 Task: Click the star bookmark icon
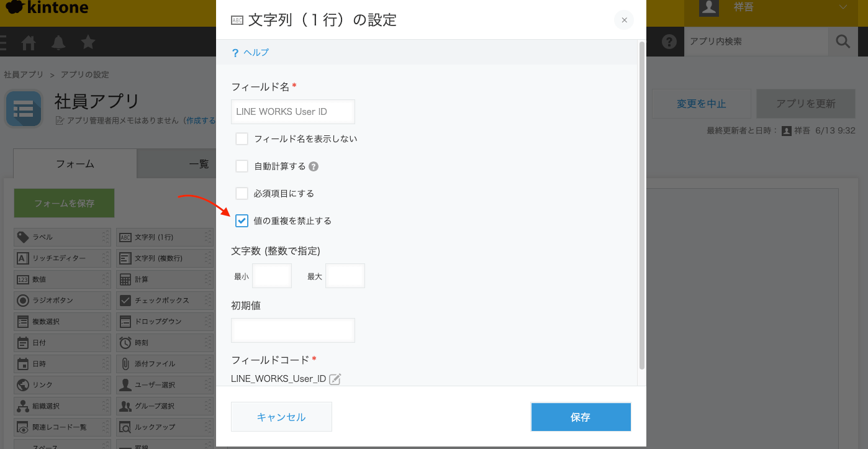click(88, 42)
